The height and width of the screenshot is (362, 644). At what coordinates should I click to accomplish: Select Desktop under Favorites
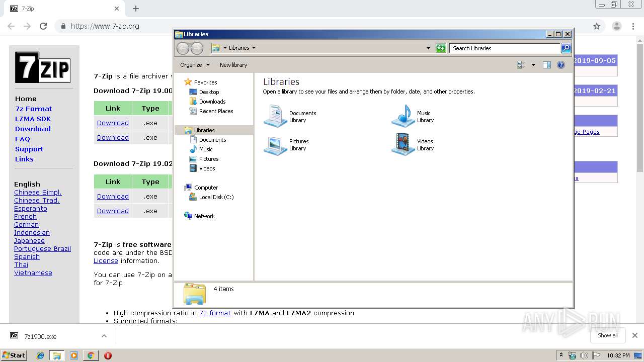point(209,92)
